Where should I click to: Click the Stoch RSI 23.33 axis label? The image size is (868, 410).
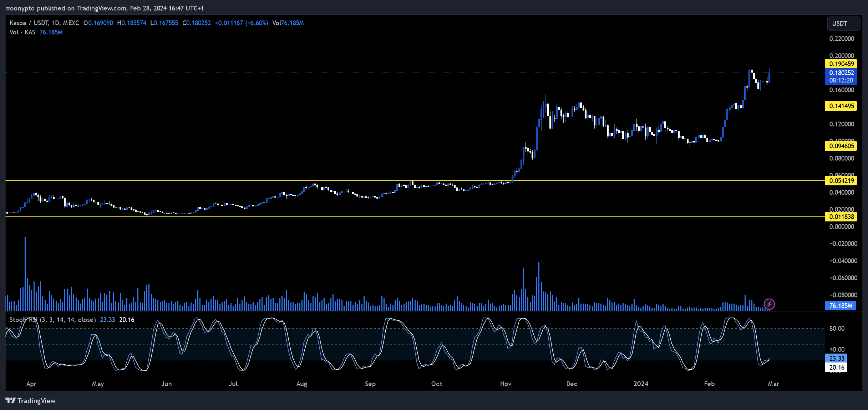point(836,359)
